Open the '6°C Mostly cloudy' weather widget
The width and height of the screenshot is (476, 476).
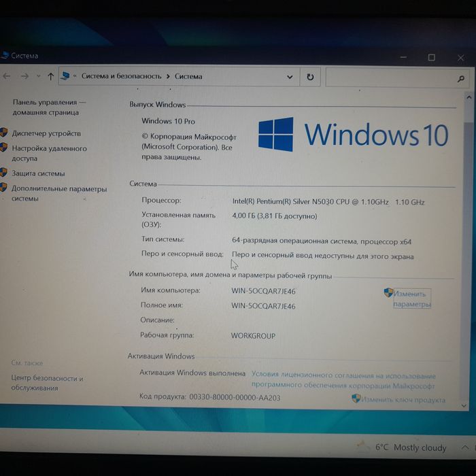[x=401, y=447]
